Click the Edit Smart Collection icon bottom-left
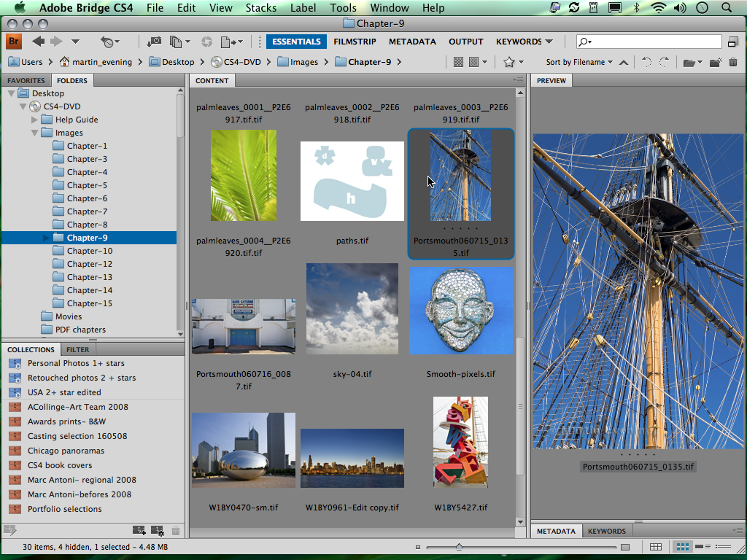Image resolution: width=747 pixels, height=560 pixels. tap(10, 529)
